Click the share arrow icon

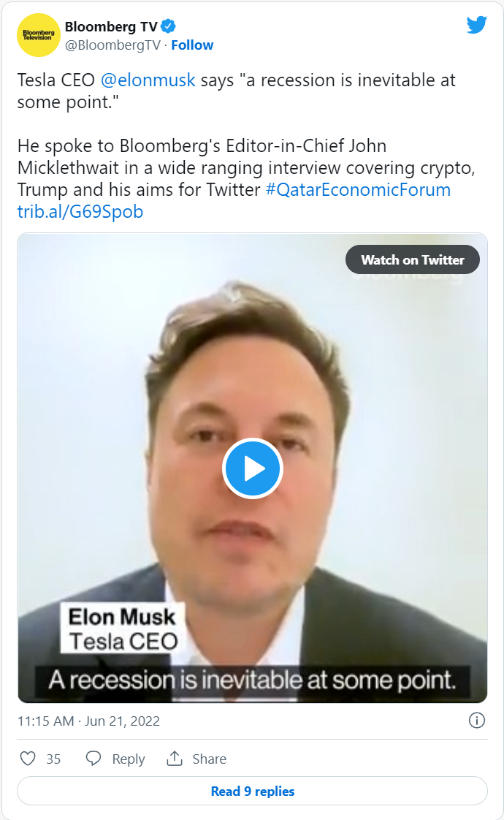tap(175, 759)
